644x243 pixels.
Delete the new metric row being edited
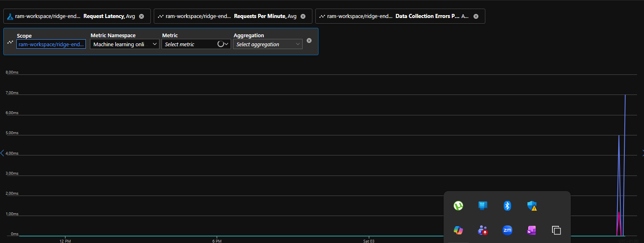coord(309,40)
